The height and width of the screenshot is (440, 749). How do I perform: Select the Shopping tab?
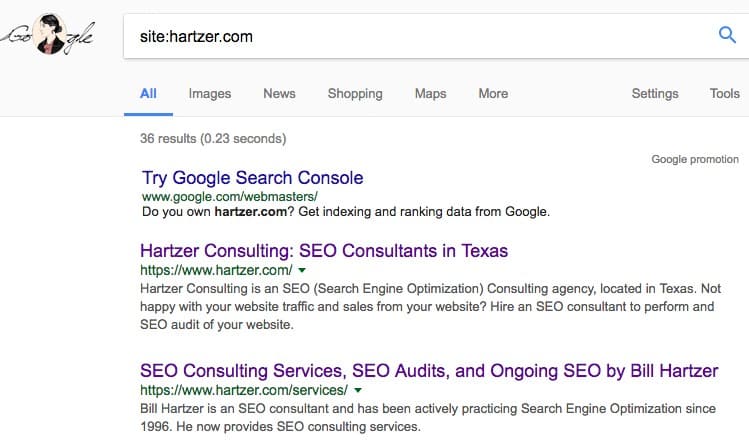355,94
